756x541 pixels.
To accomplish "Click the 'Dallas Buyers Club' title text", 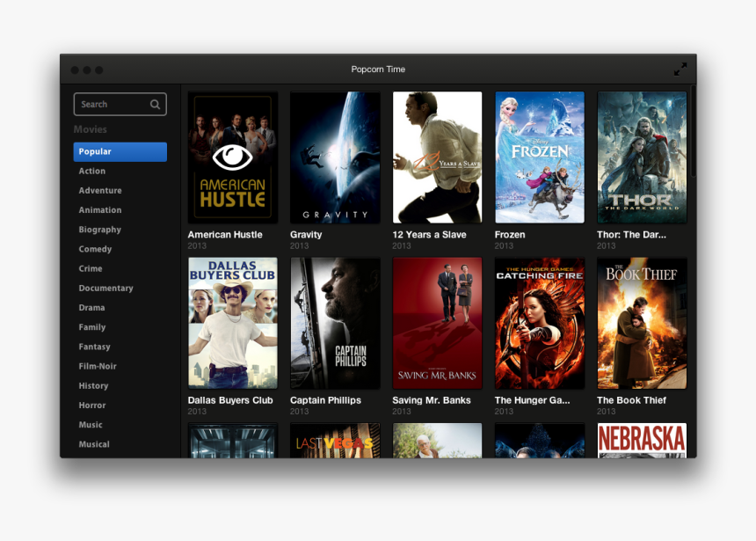I will point(230,400).
